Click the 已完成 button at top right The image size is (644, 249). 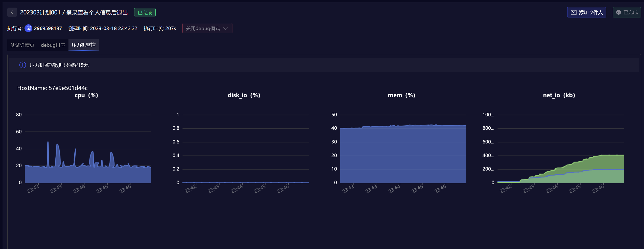click(627, 12)
